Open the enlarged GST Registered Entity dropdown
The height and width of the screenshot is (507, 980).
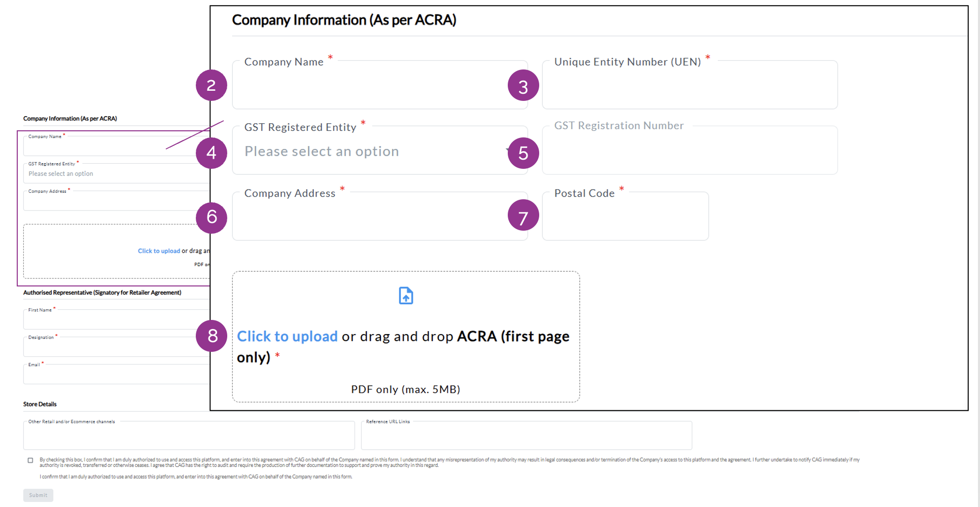373,152
